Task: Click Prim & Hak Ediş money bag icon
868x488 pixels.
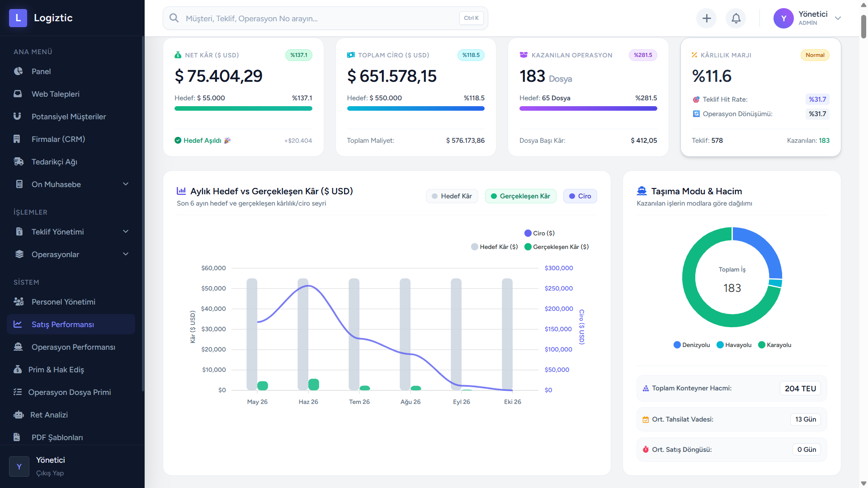Action: point(18,370)
